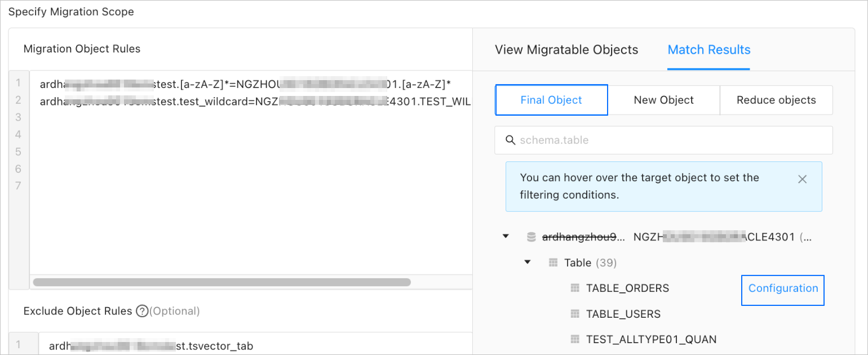Image resolution: width=868 pixels, height=355 pixels.
Task: Click into the Exclude Object Rules editor line
Action: pos(254,345)
